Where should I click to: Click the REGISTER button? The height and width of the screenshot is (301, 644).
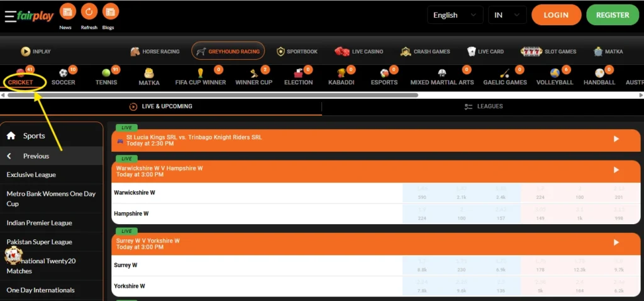point(613,15)
